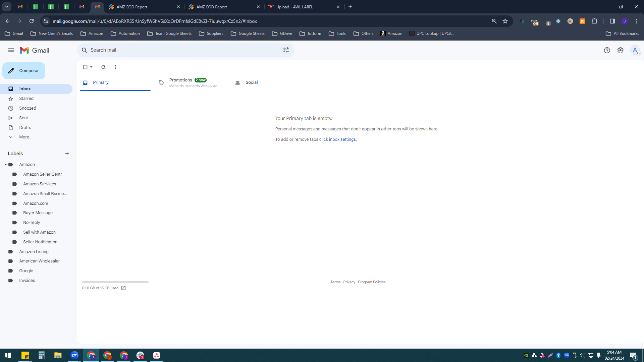644x362 pixels.
Task: Open the Gmail main menu hamburger icon
Action: pos(11,50)
